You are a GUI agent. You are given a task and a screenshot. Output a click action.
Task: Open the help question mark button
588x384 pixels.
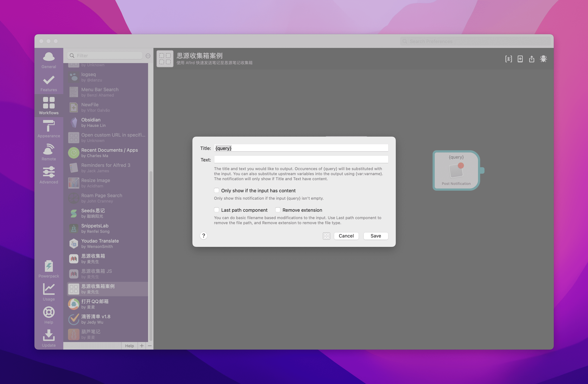tap(203, 236)
